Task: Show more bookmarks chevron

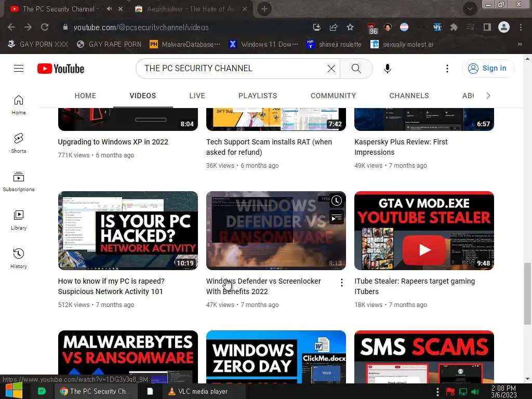Action: [520, 44]
